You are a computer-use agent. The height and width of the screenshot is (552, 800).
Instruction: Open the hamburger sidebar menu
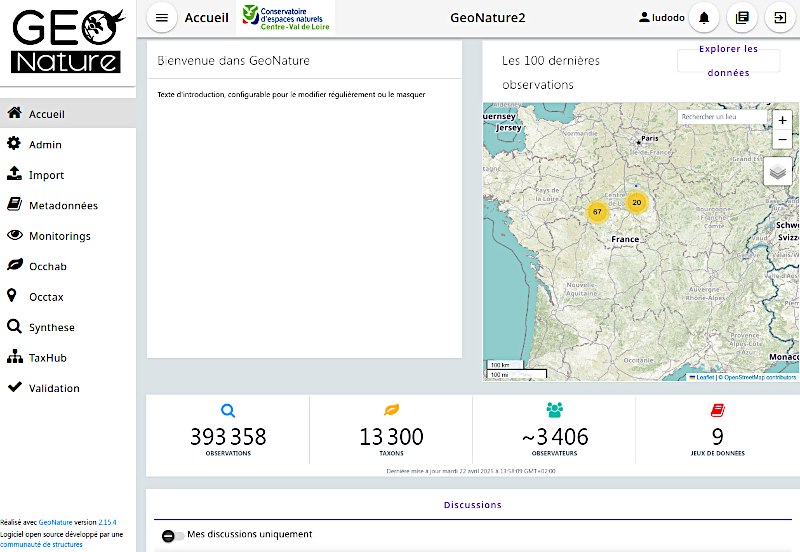(x=162, y=18)
